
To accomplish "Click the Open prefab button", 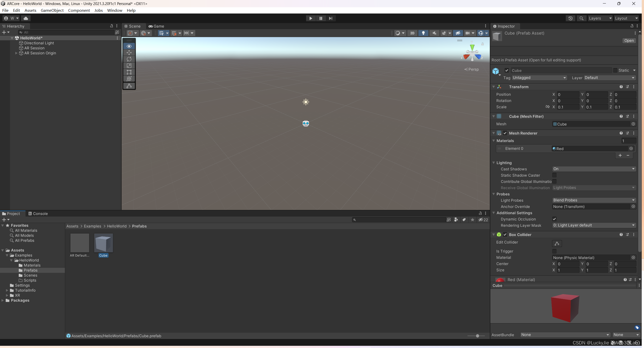I will tap(629, 41).
